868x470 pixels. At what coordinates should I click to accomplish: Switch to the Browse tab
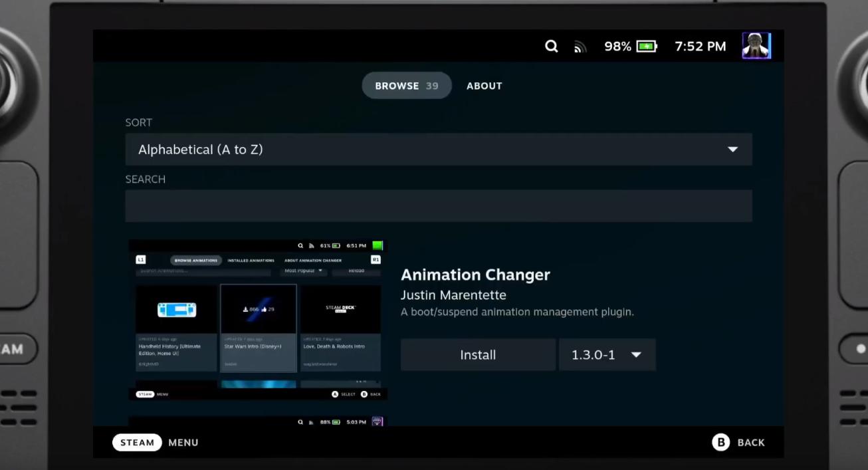[407, 86]
